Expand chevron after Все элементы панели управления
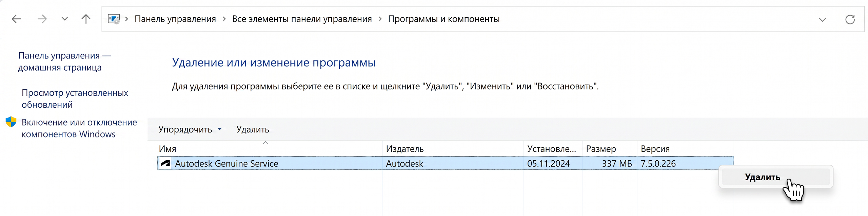868x216 pixels. [380, 19]
